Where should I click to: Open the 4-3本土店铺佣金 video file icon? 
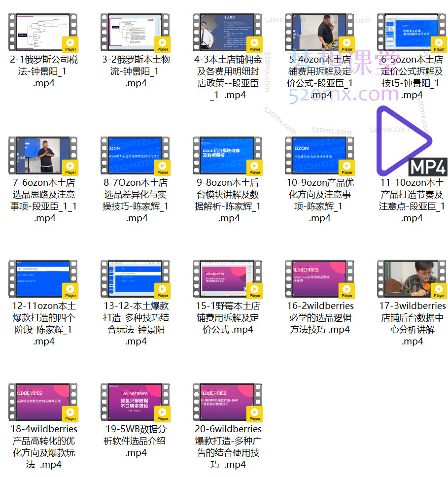coord(228,32)
